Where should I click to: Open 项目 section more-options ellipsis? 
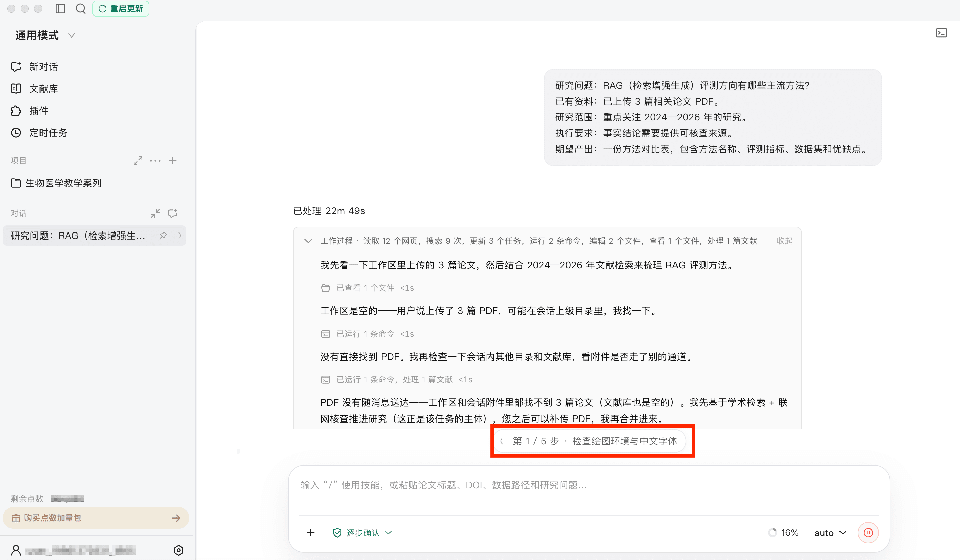pyautogui.click(x=155, y=161)
